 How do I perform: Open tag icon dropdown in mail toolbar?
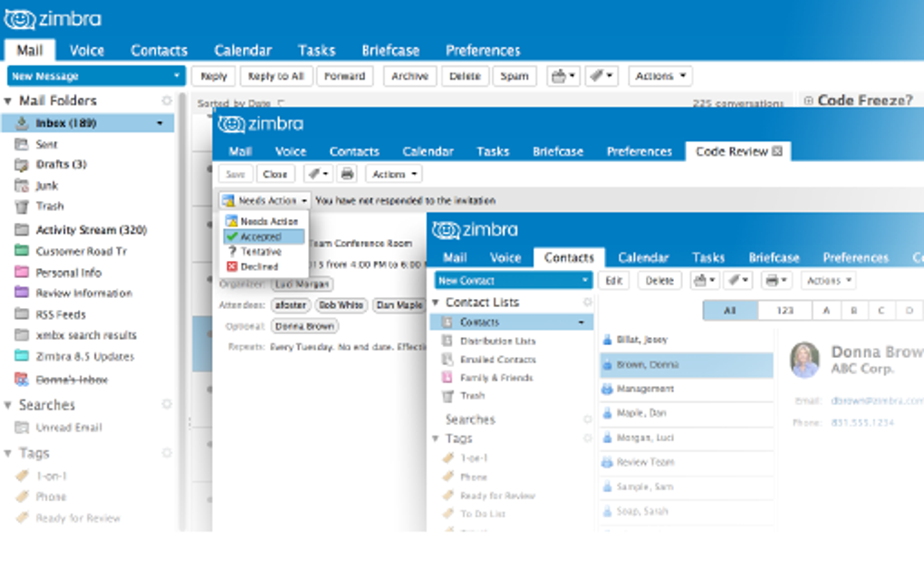click(x=602, y=76)
